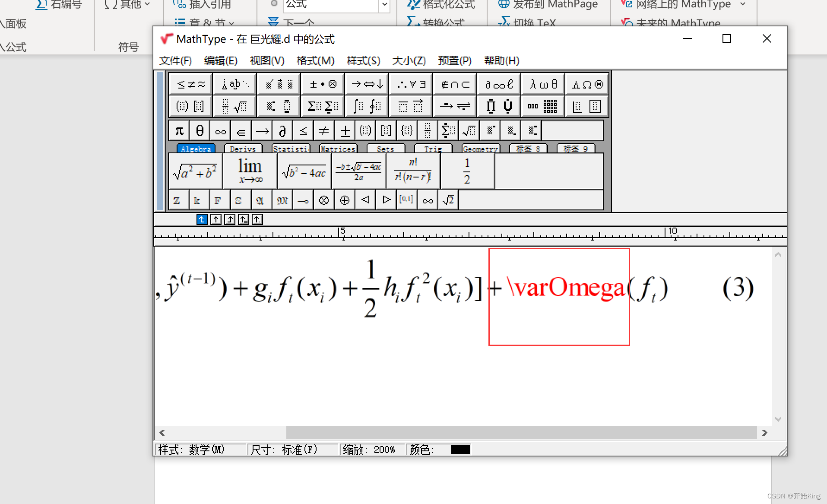The width and height of the screenshot is (827, 504).
Task: Expand the 网络上的 MathType dropdown
Action: point(744,5)
